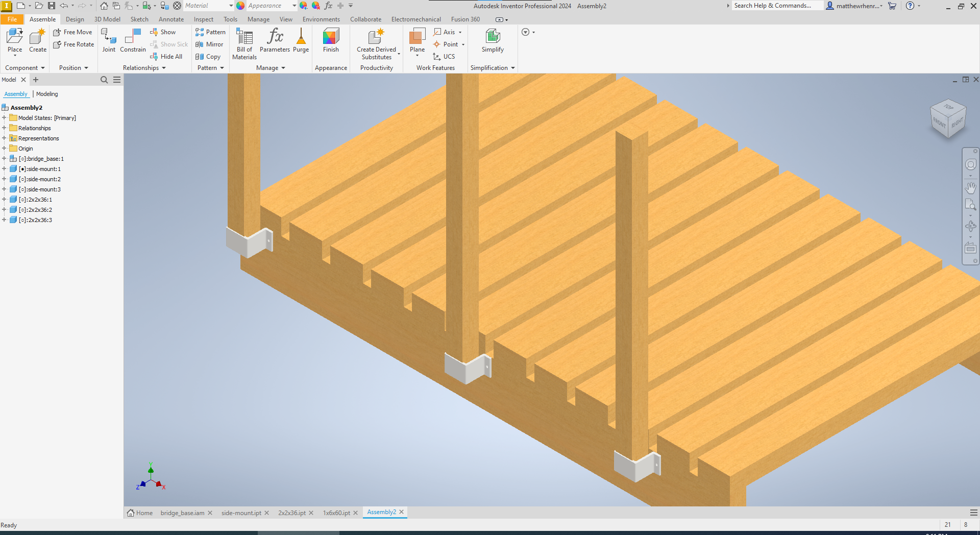The image size is (980, 535).
Task: Open the bridge_base.iam document tab
Action: click(x=182, y=513)
